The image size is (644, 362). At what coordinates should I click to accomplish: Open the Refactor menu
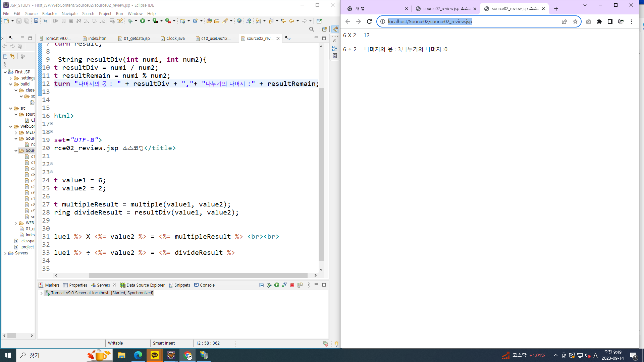coord(49,13)
